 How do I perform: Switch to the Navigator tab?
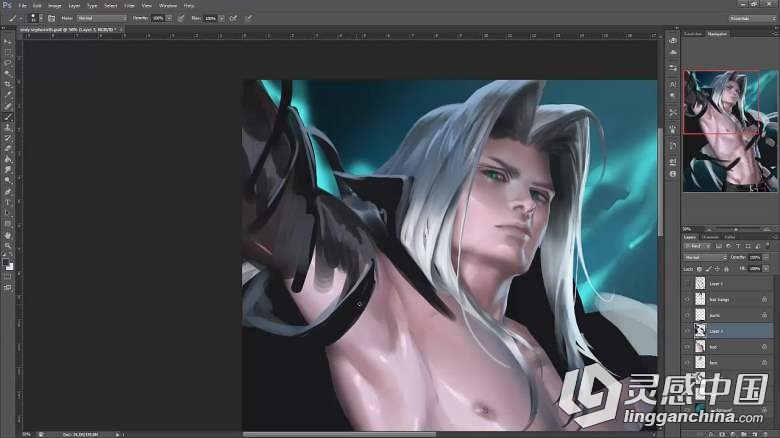pyautogui.click(x=717, y=34)
